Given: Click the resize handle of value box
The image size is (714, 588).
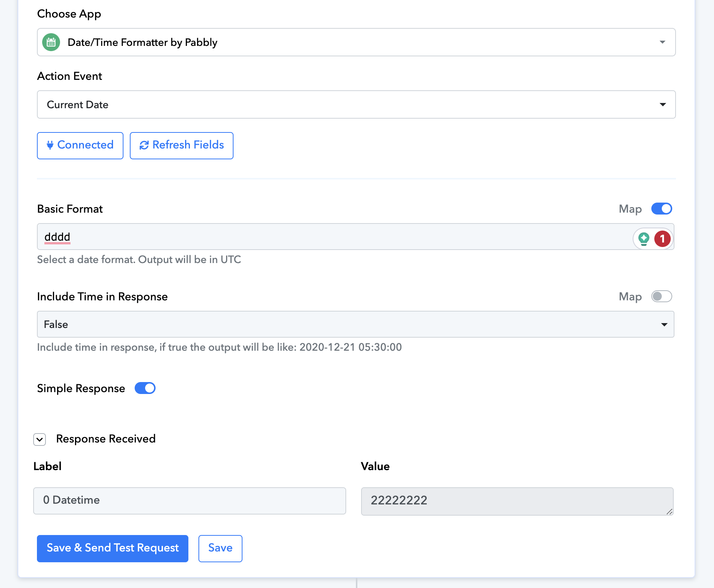Looking at the screenshot, I should 670,512.
